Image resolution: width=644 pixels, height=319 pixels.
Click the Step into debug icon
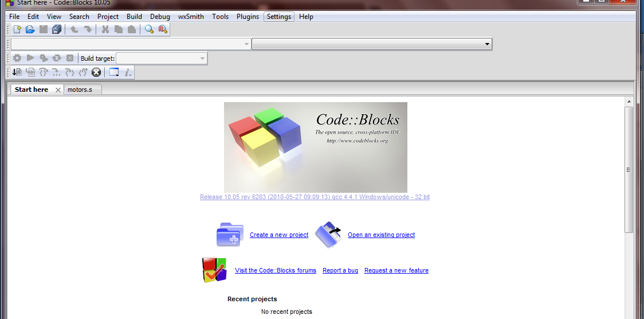coord(70,72)
